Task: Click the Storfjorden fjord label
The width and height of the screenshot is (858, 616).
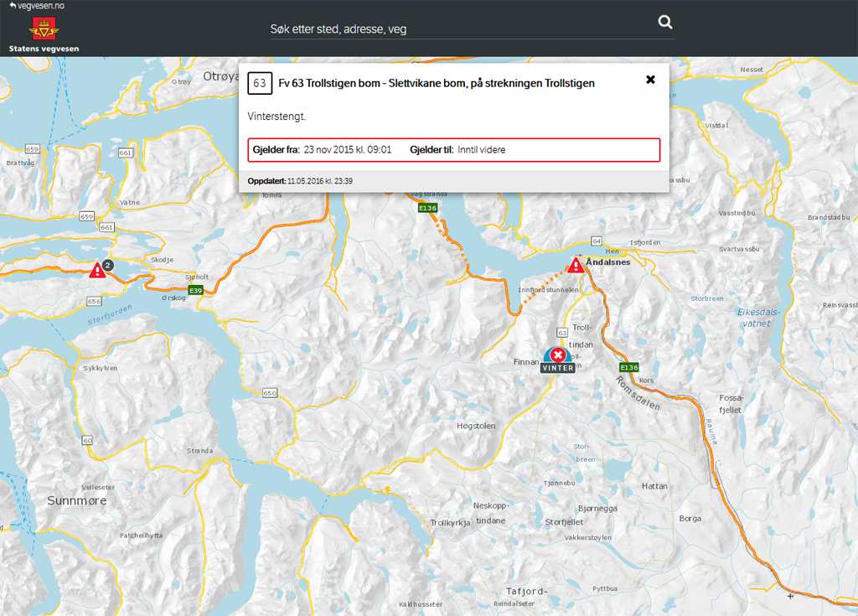Action: tap(110, 315)
